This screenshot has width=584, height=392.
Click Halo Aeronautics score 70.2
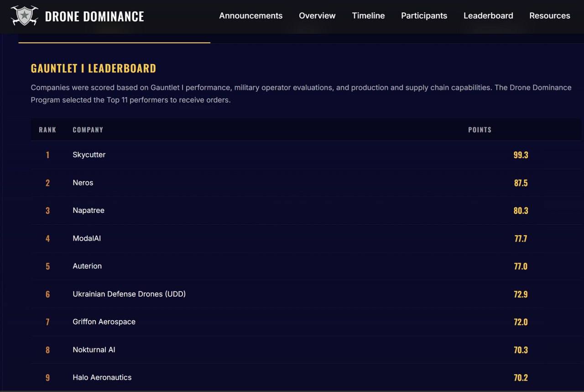pyautogui.click(x=521, y=378)
